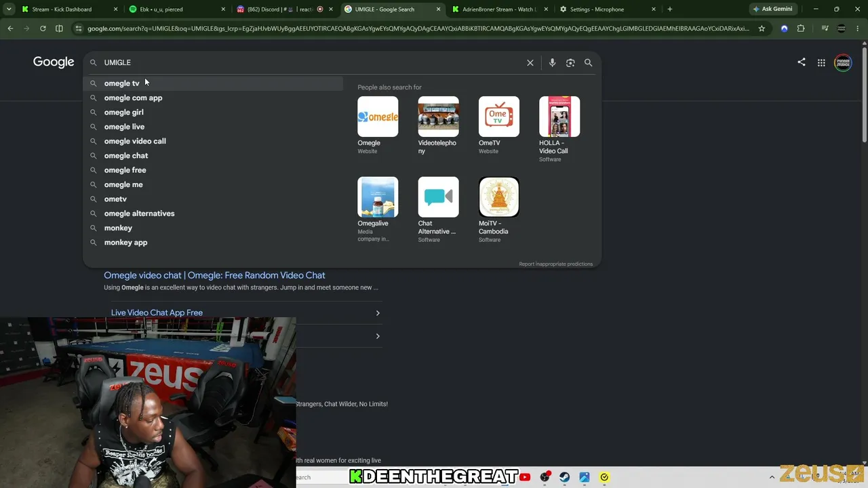
Task: Select the 'omegle free' suggestion
Action: coord(213,170)
